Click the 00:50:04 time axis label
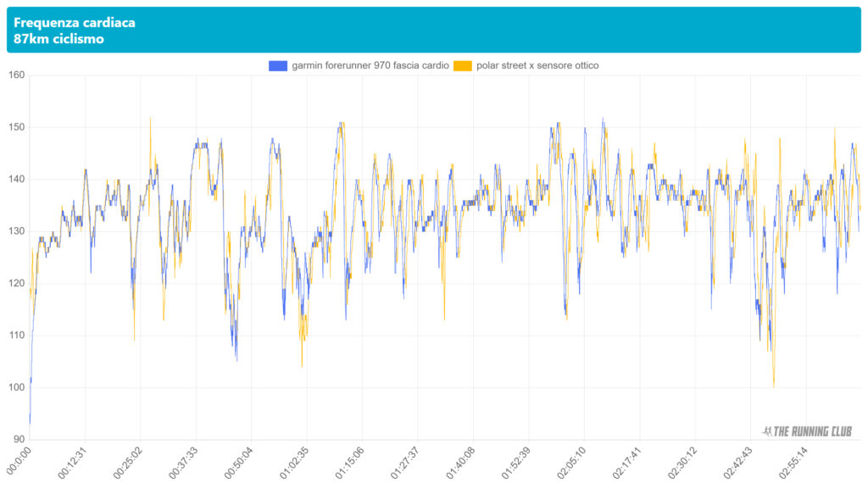Screen dimensions: 868x488 pyautogui.click(x=238, y=463)
